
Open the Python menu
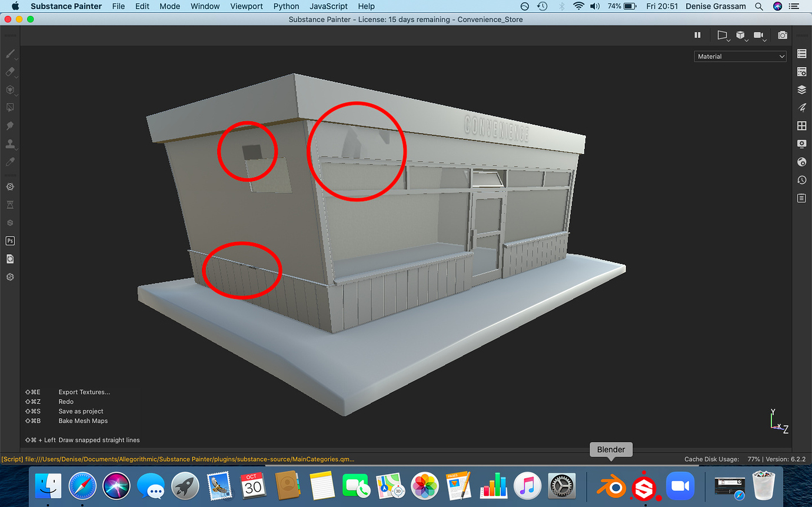click(286, 6)
